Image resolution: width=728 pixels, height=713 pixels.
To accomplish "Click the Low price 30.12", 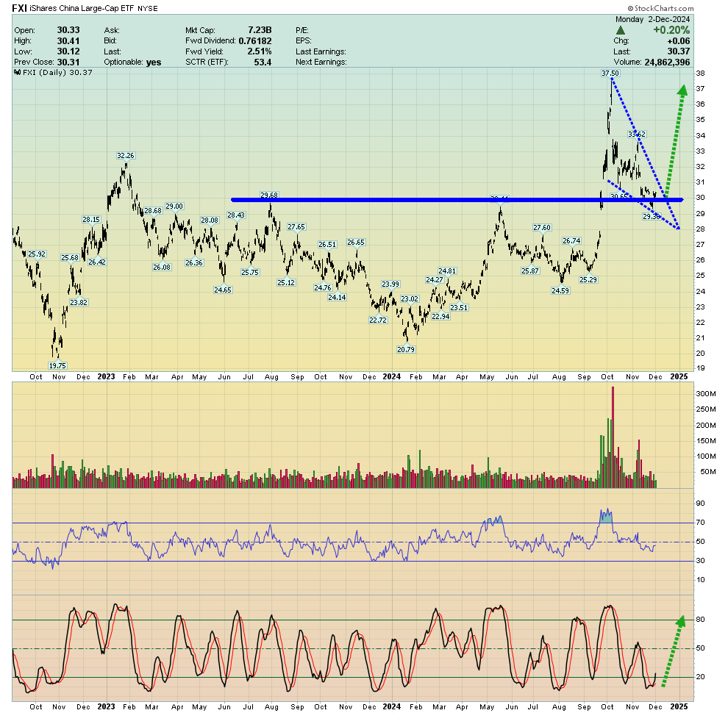I will click(68, 51).
